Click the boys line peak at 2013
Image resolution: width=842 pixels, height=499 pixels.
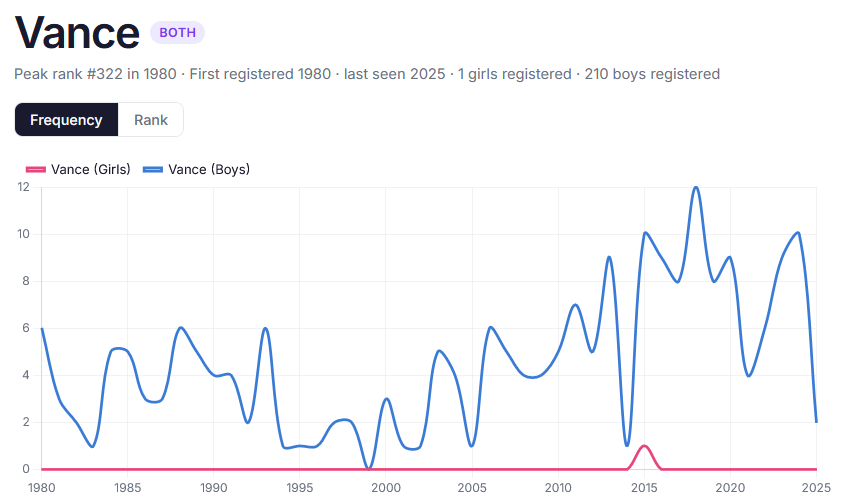(x=610, y=257)
